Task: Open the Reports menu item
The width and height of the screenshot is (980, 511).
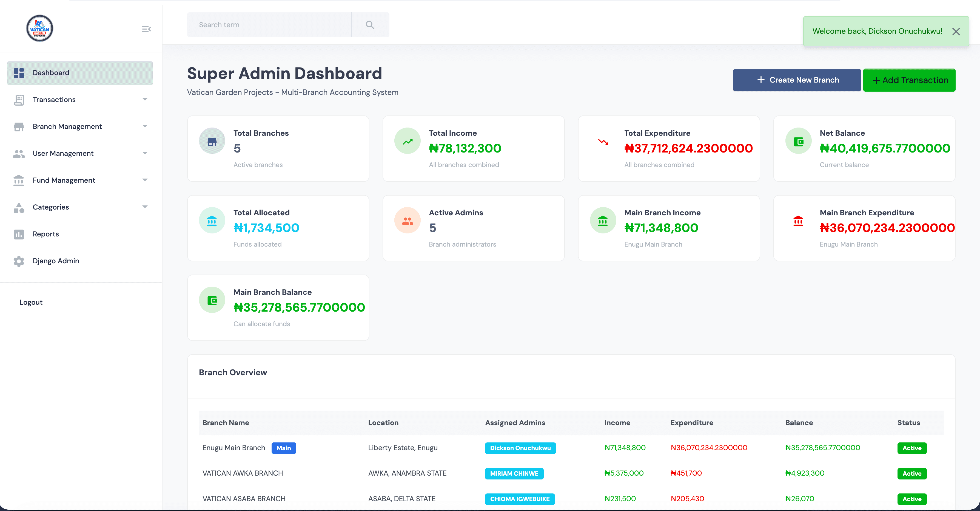Action: pos(46,234)
